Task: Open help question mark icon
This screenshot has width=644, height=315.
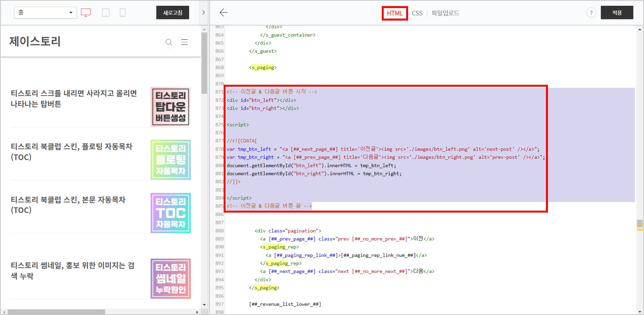Action: tap(591, 13)
